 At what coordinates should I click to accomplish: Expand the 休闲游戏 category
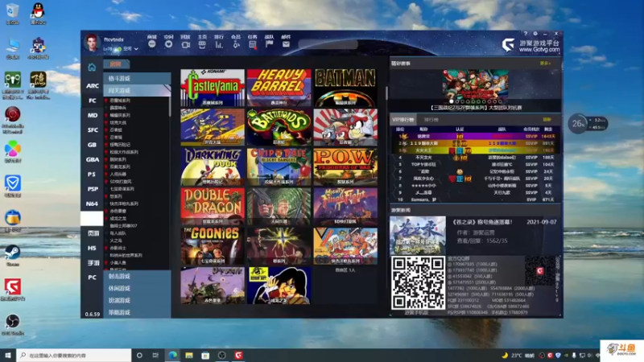(137, 288)
